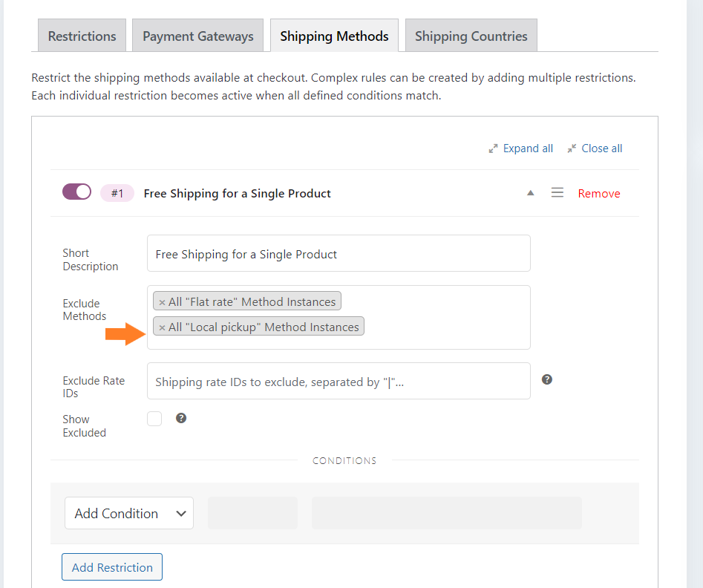Viewport: 703px width, 588px height.
Task: Click the Close all arrows icon
Action: click(572, 149)
